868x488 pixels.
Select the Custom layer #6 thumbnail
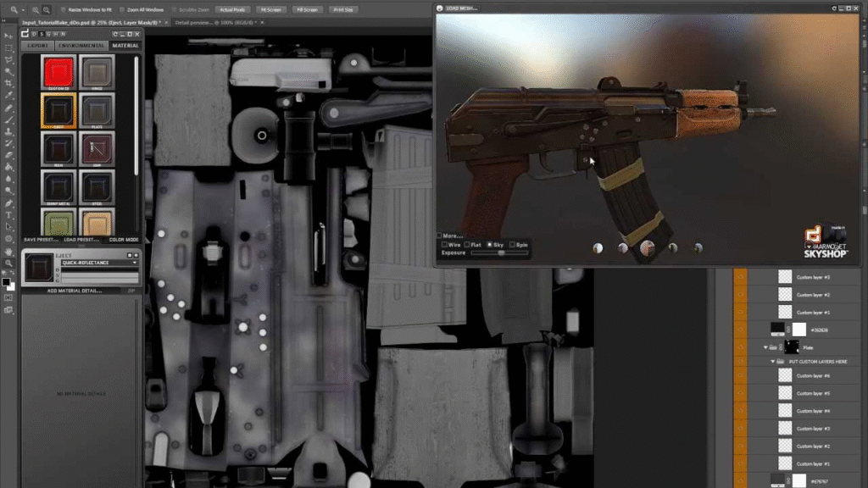785,375
